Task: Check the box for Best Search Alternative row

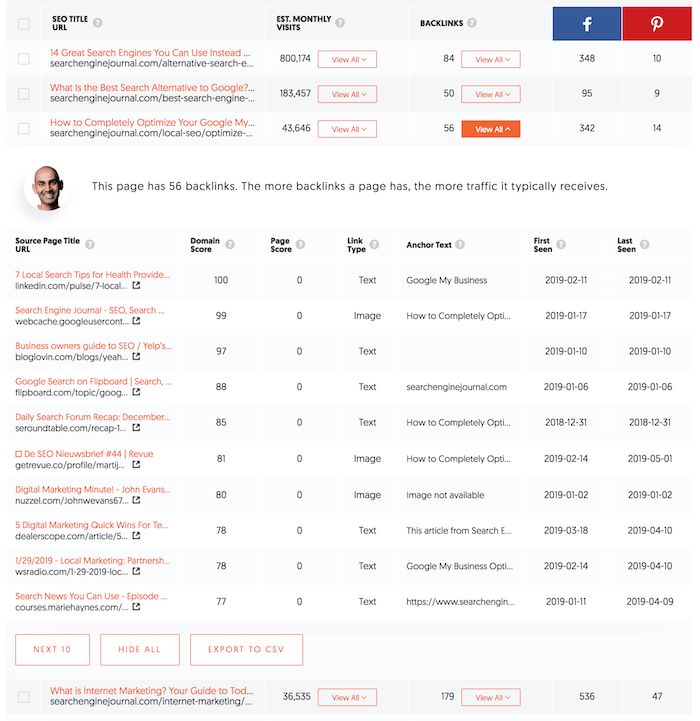Action: click(23, 94)
